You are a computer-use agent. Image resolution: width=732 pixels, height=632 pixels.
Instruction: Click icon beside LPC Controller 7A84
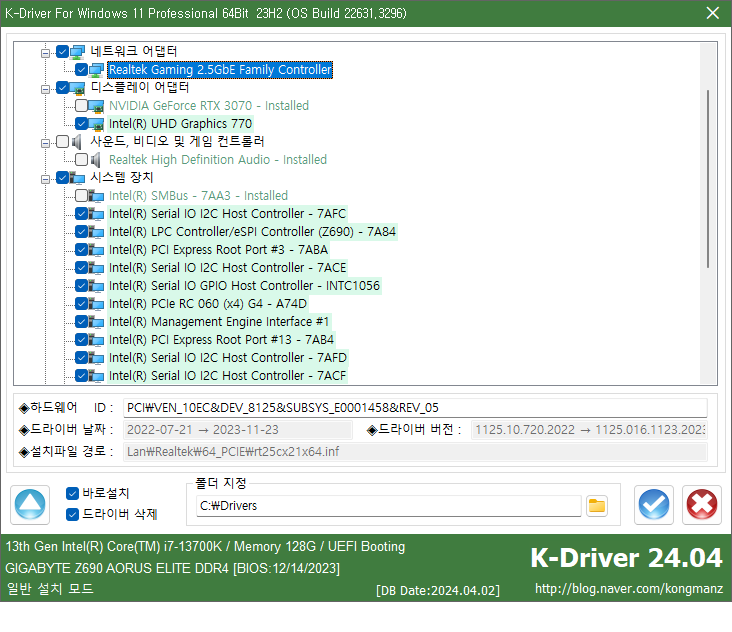96,232
